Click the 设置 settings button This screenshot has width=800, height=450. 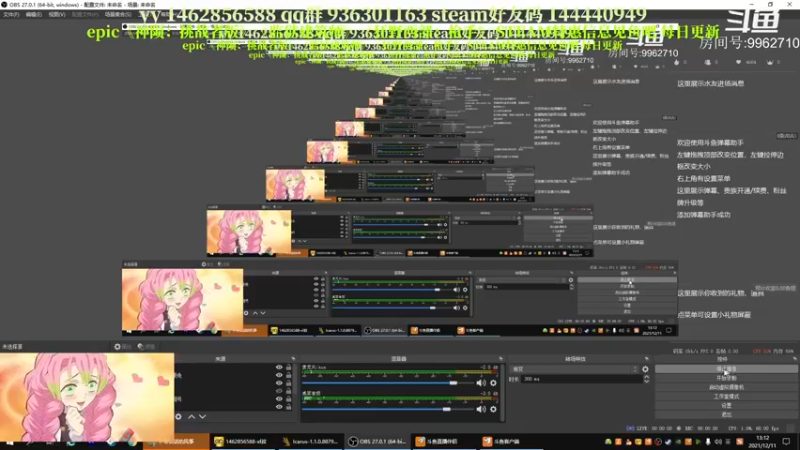(x=726, y=405)
